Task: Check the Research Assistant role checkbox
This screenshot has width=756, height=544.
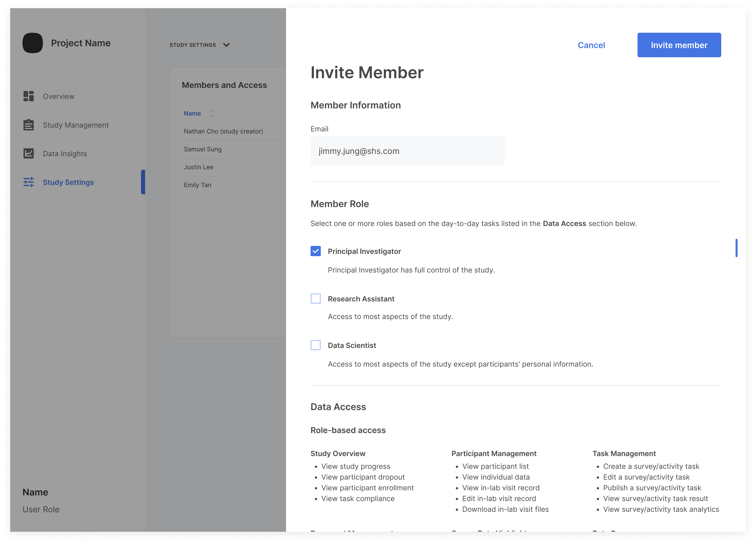Action: tap(315, 299)
